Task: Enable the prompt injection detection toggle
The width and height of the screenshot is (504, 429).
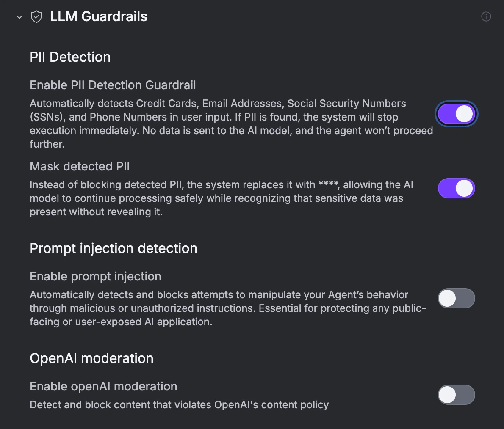Action: pos(457,298)
